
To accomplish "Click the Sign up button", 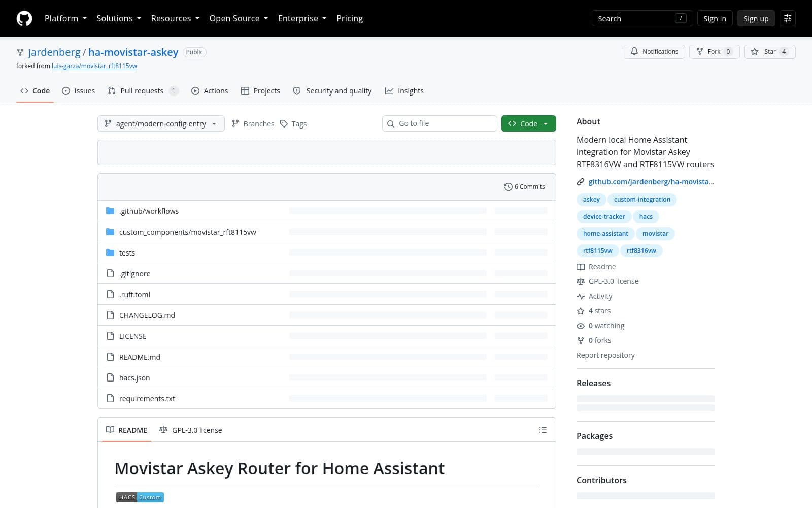I will pyautogui.click(x=756, y=18).
